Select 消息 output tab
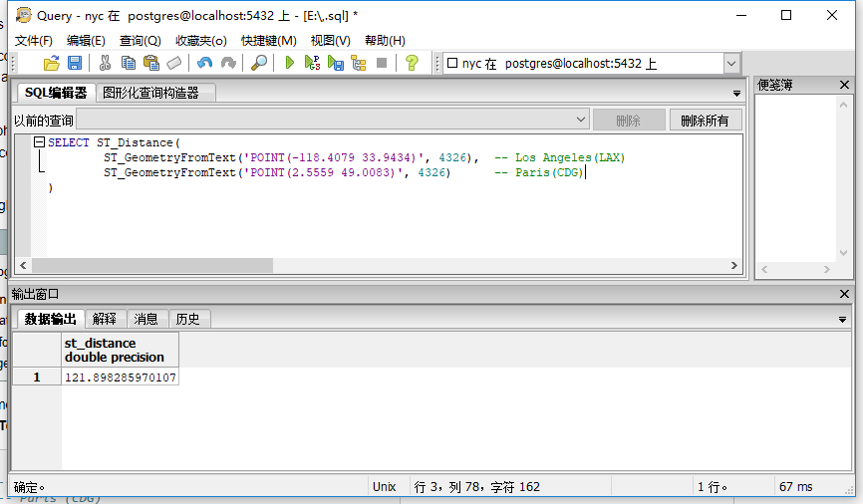 (145, 319)
